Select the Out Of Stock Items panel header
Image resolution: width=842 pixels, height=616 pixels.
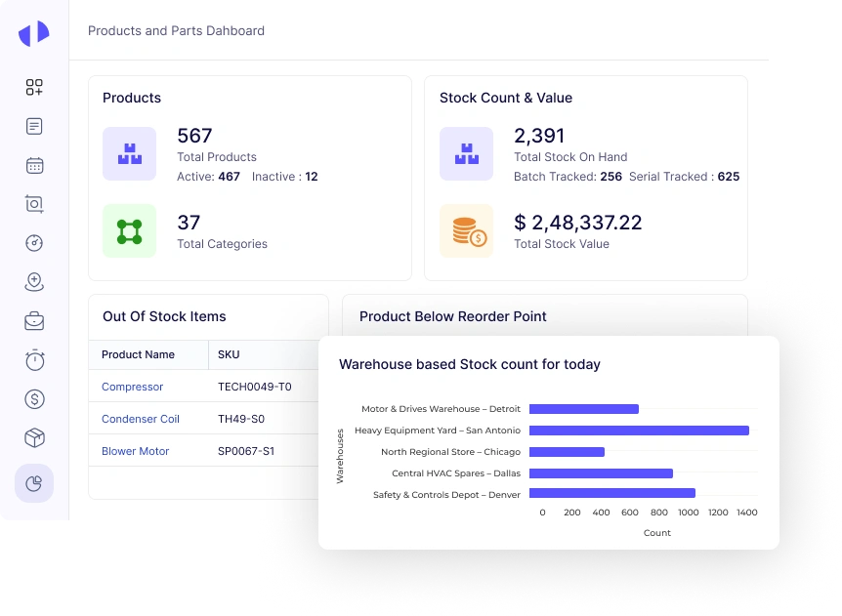(163, 316)
